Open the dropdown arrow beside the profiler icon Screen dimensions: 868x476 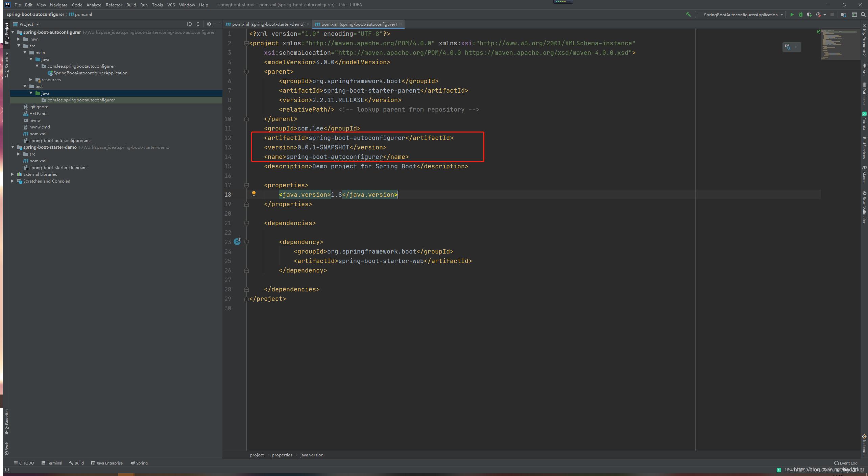point(825,15)
